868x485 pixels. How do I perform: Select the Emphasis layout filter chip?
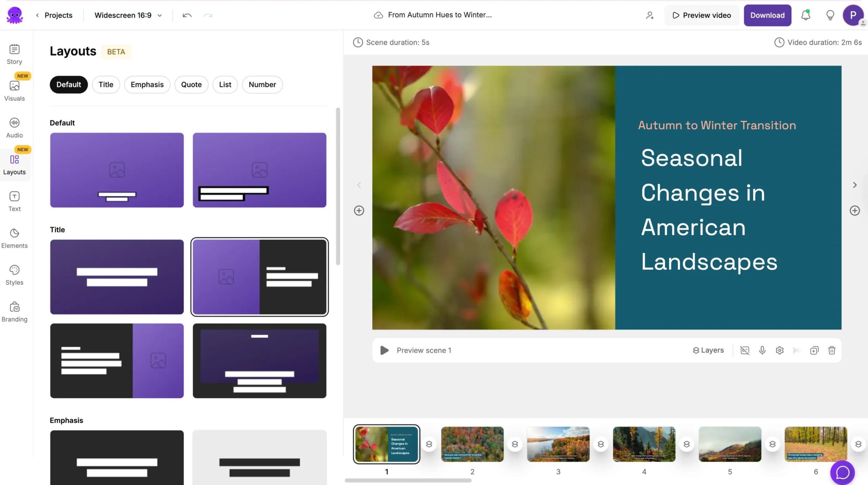click(147, 84)
